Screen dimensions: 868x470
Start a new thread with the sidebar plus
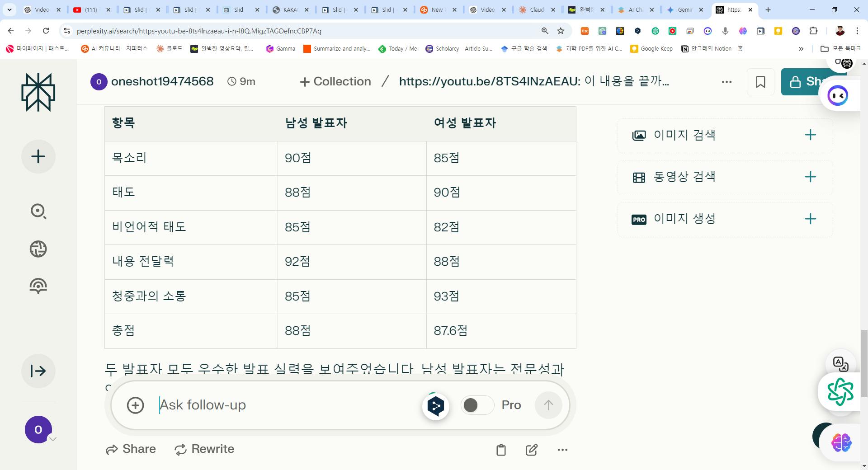38,157
